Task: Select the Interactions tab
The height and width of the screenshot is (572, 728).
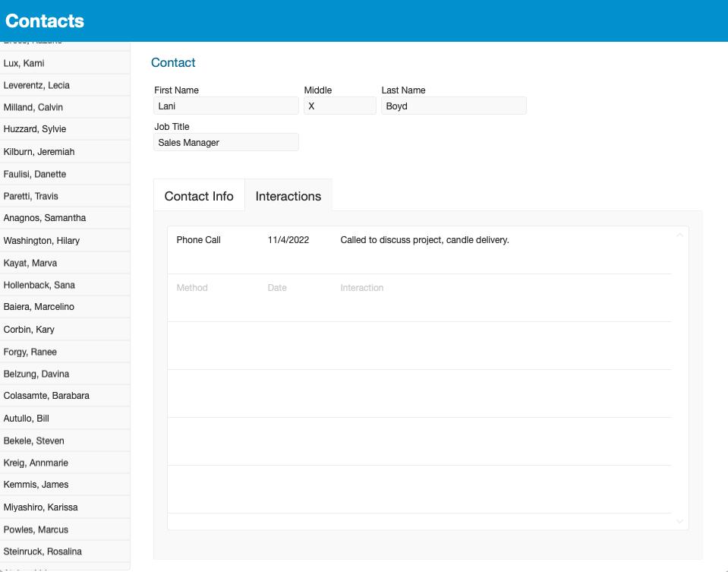Action: 288,195
